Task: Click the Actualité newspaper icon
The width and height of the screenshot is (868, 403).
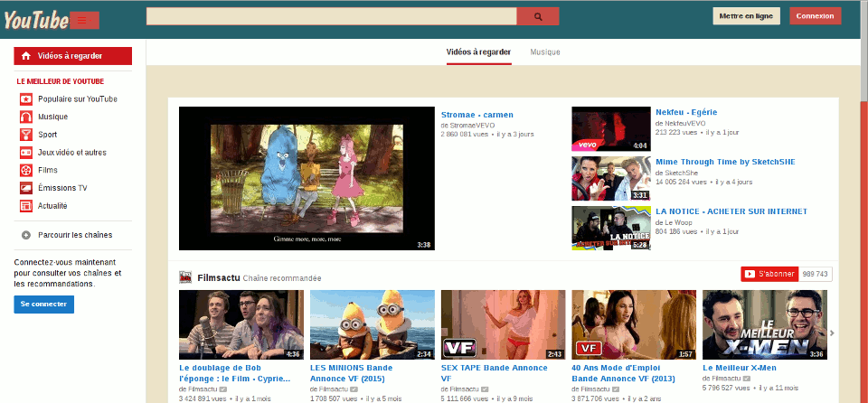Action: [x=26, y=205]
